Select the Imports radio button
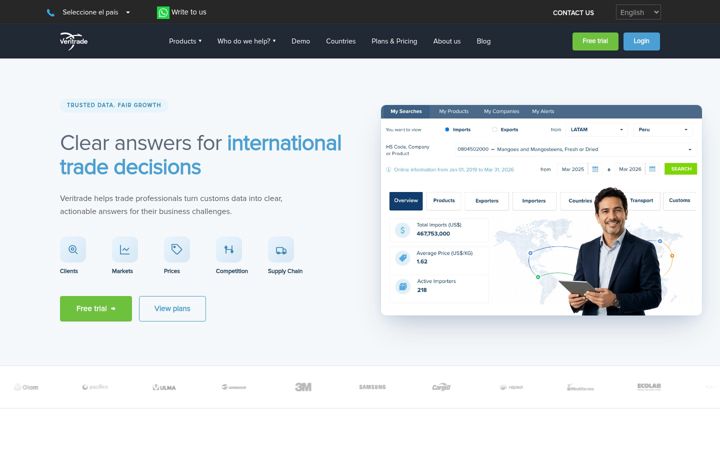This screenshot has height=450, width=720. [447, 129]
